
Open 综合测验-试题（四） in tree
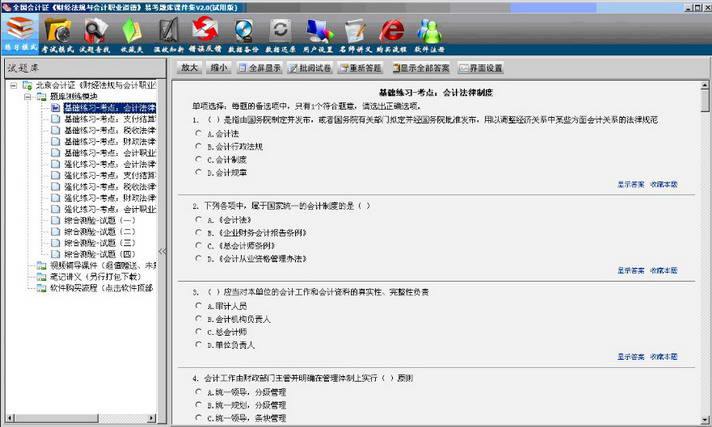click(x=99, y=254)
